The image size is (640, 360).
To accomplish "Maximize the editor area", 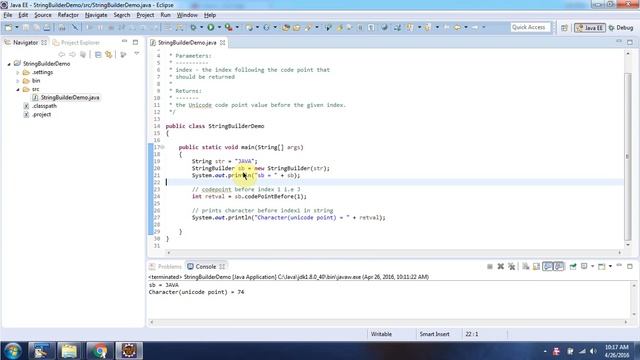I will 630,42.
